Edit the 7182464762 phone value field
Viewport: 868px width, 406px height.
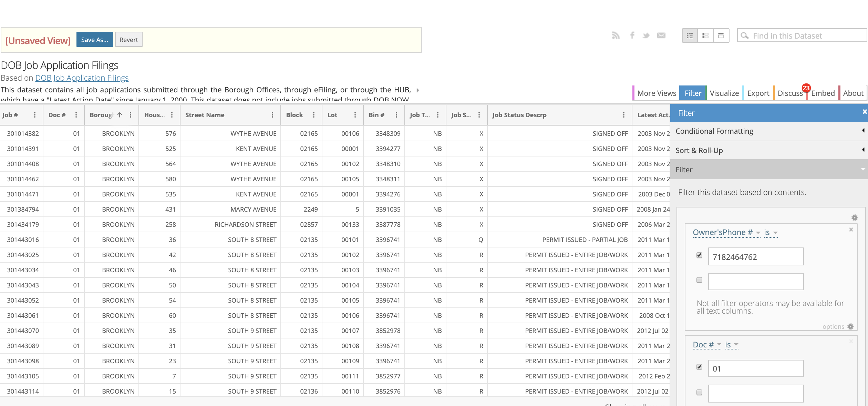pos(756,257)
